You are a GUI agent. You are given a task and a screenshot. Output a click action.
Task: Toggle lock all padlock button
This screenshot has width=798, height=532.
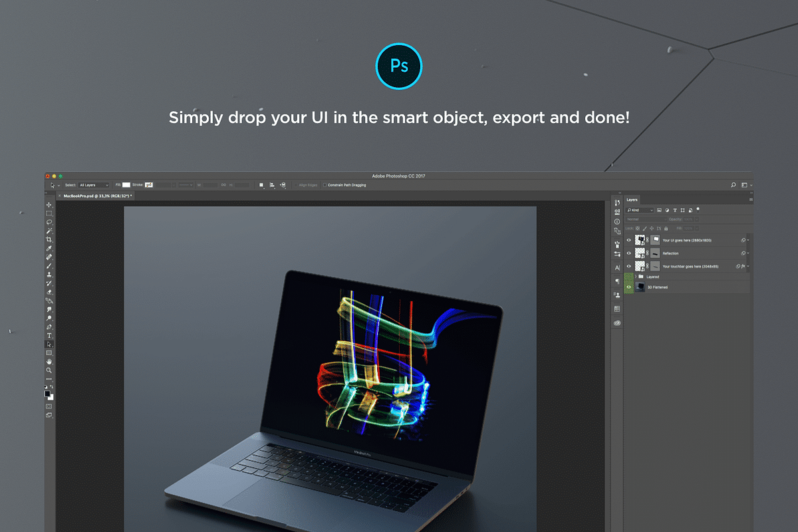click(666, 228)
